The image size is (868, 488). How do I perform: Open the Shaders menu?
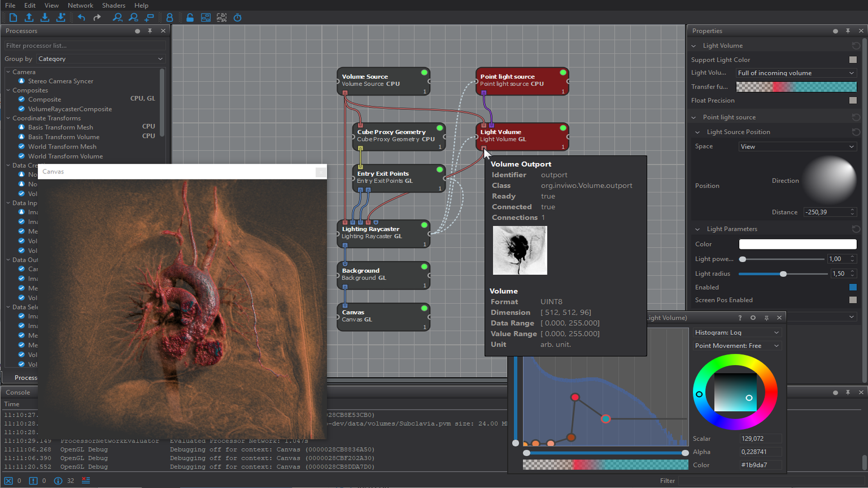pos(113,5)
